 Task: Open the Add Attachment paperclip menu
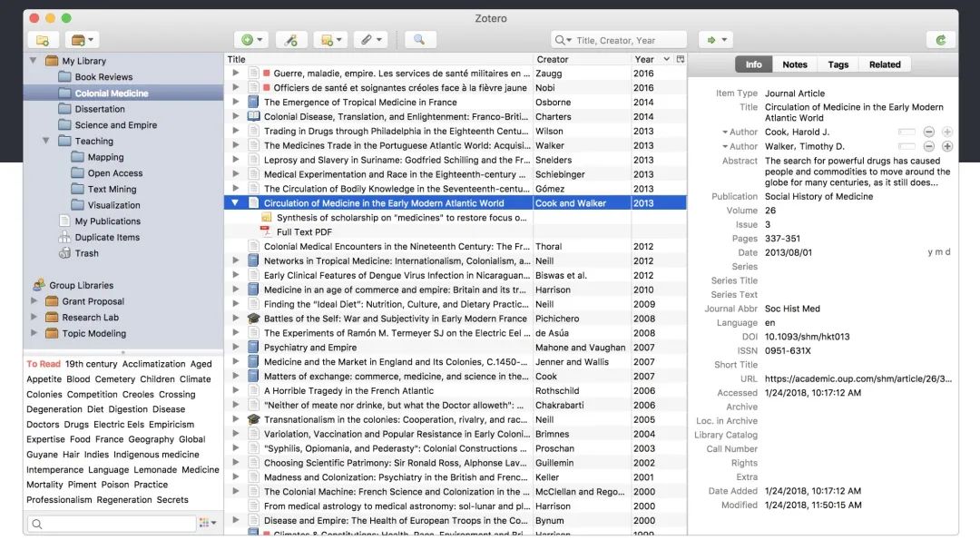(370, 40)
